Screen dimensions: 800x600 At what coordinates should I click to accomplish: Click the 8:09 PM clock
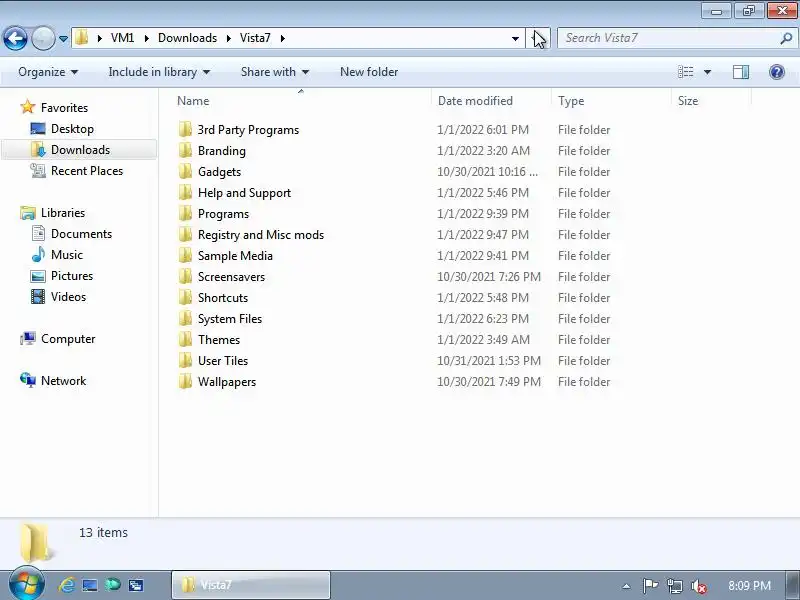[x=749, y=586]
